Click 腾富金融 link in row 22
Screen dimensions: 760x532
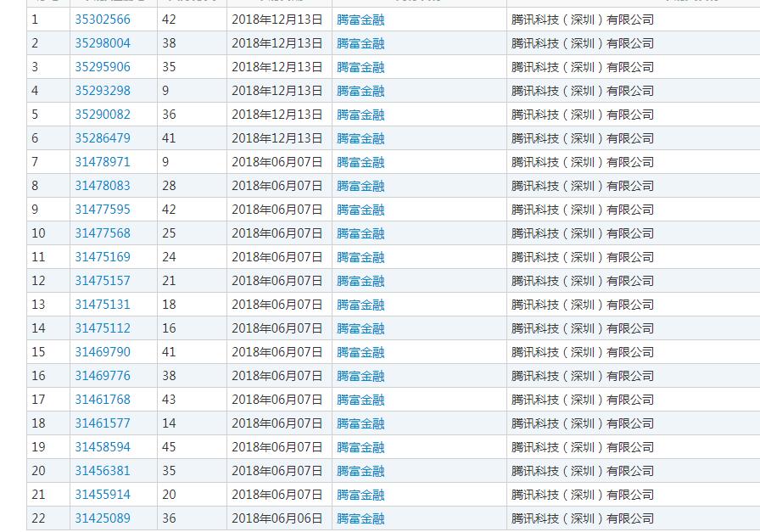click(360, 518)
